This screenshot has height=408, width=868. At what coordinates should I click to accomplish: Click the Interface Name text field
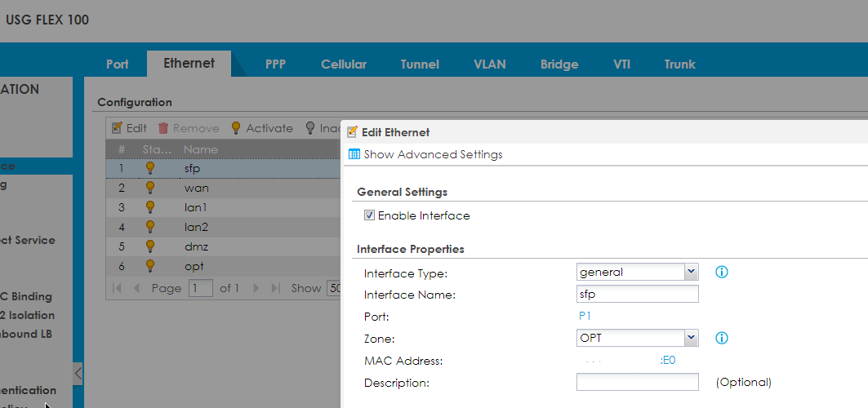click(637, 294)
